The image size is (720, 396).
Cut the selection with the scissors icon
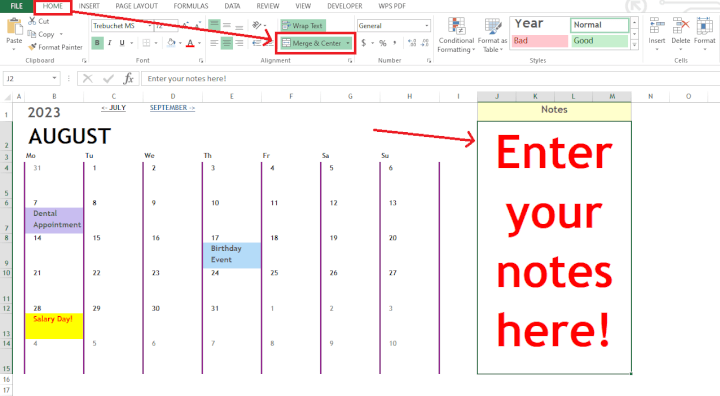point(32,21)
